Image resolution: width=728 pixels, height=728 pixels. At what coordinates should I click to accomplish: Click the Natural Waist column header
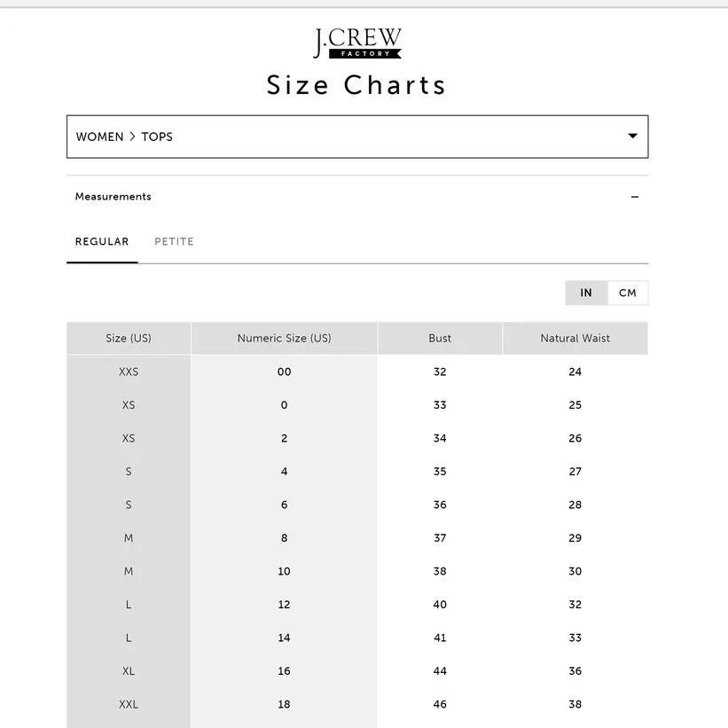click(x=575, y=339)
